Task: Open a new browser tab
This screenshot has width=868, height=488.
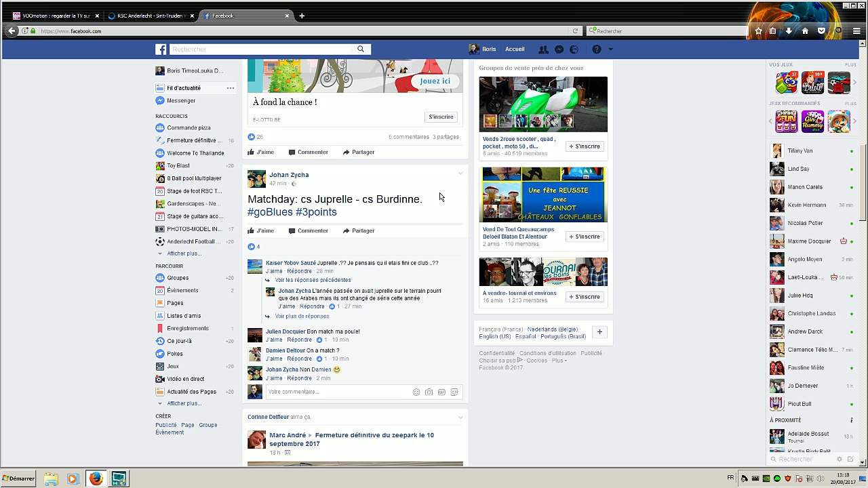Action: (x=302, y=16)
